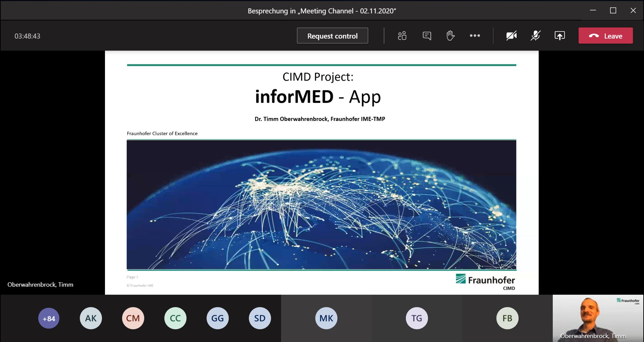Raise your hand icon

tap(450, 35)
